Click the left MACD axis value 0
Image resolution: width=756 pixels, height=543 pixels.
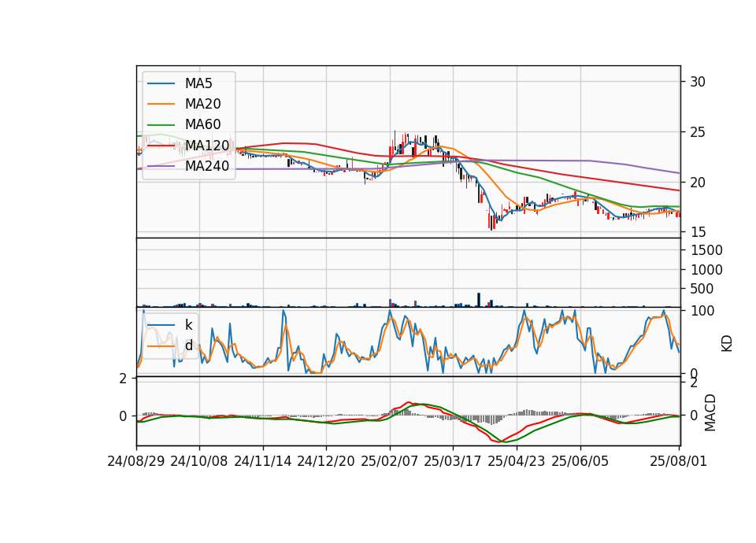[123, 416]
